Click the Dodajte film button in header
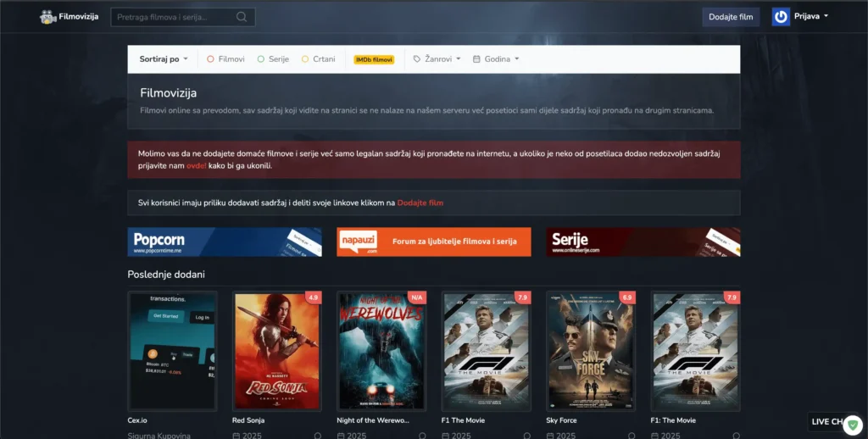The image size is (868, 439). pos(731,17)
